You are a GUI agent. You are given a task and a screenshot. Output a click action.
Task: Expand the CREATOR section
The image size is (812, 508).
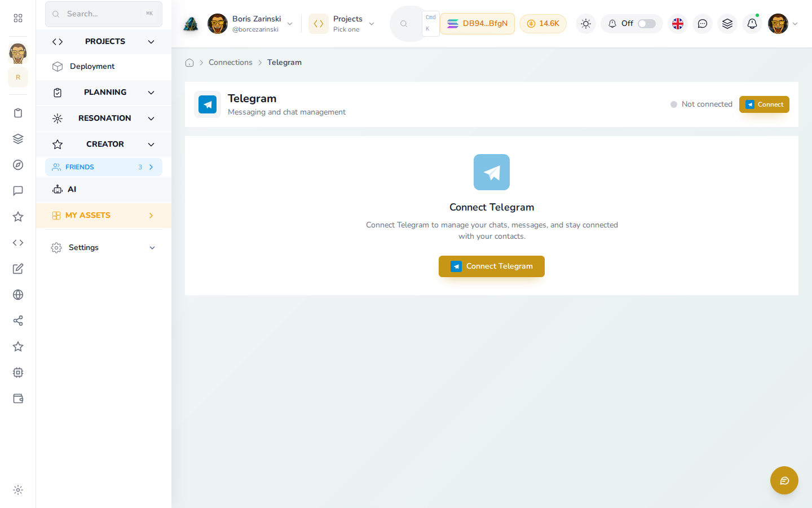pyautogui.click(x=104, y=144)
